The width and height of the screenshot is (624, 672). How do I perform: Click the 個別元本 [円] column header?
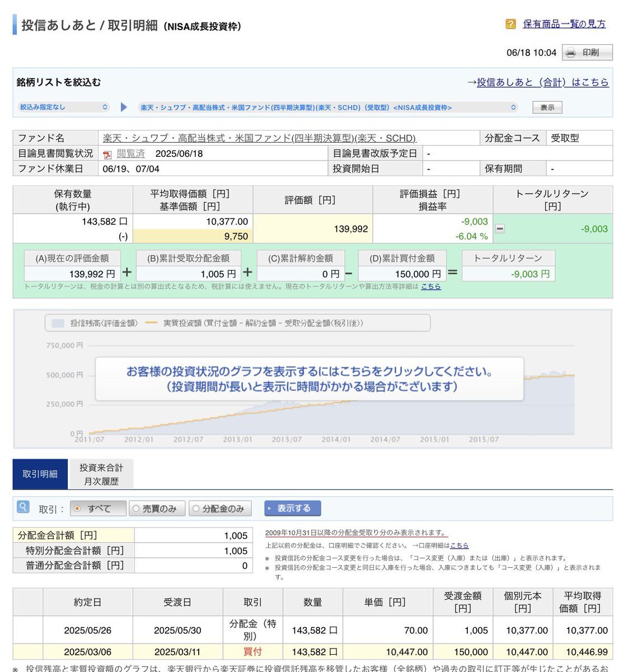[522, 602]
